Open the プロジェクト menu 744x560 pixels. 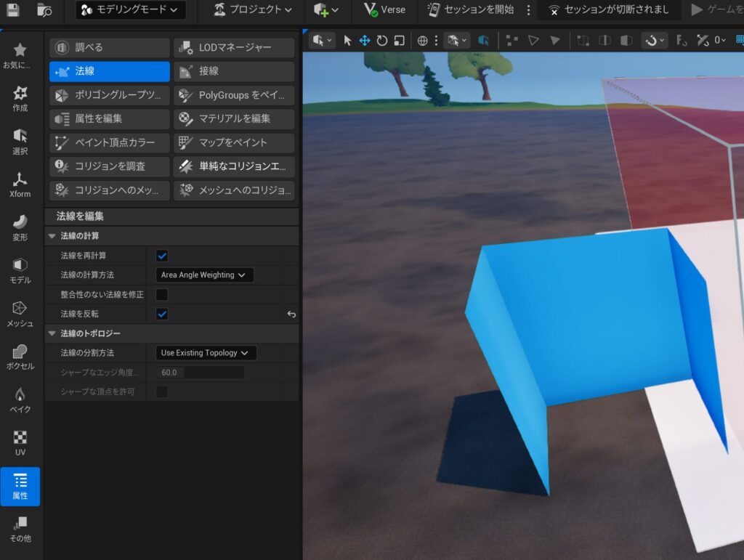click(253, 10)
